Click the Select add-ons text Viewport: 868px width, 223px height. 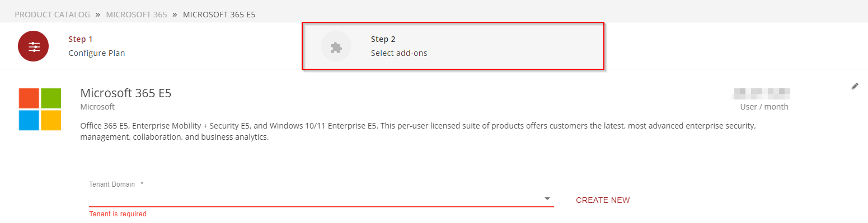[x=399, y=53]
